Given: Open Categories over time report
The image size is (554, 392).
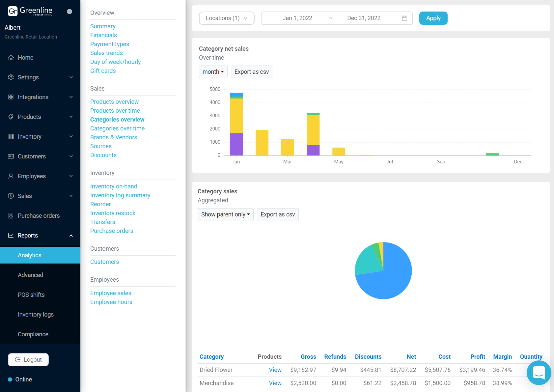Looking at the screenshot, I should (117, 128).
